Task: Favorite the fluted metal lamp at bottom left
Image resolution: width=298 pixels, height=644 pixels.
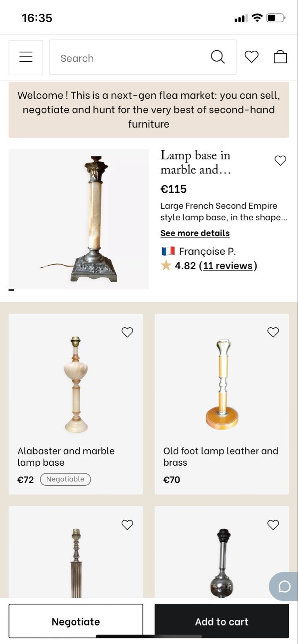Action: click(127, 525)
